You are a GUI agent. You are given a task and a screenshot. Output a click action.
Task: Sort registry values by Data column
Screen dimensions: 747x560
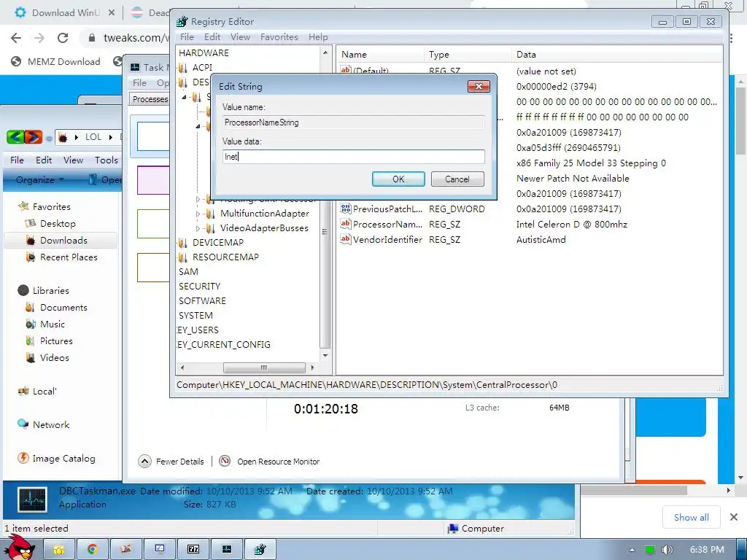tap(617, 54)
